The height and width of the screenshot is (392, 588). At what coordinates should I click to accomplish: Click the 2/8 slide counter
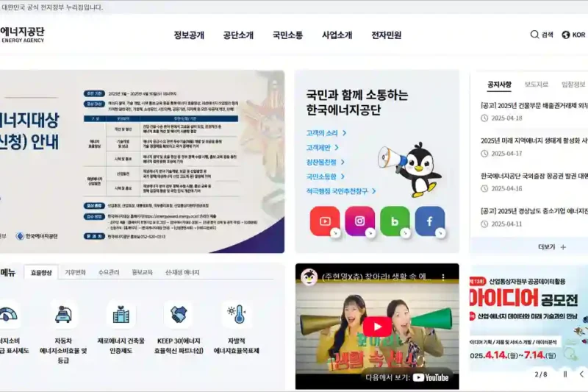click(541, 374)
